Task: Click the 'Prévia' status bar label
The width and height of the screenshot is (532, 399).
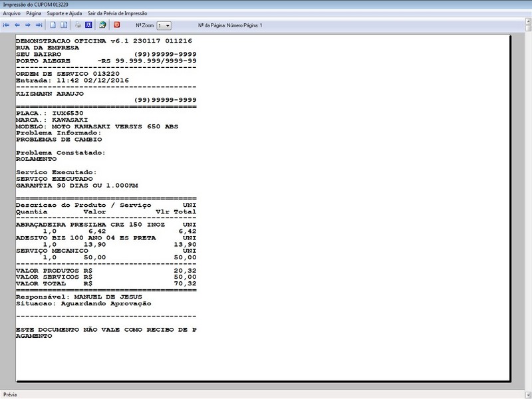Action: point(10,394)
